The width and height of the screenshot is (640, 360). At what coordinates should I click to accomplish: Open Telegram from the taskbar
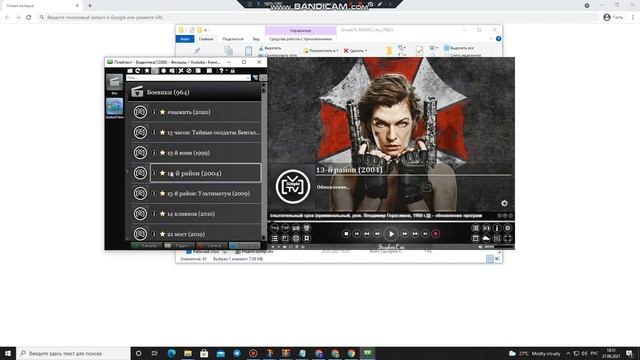click(237, 353)
